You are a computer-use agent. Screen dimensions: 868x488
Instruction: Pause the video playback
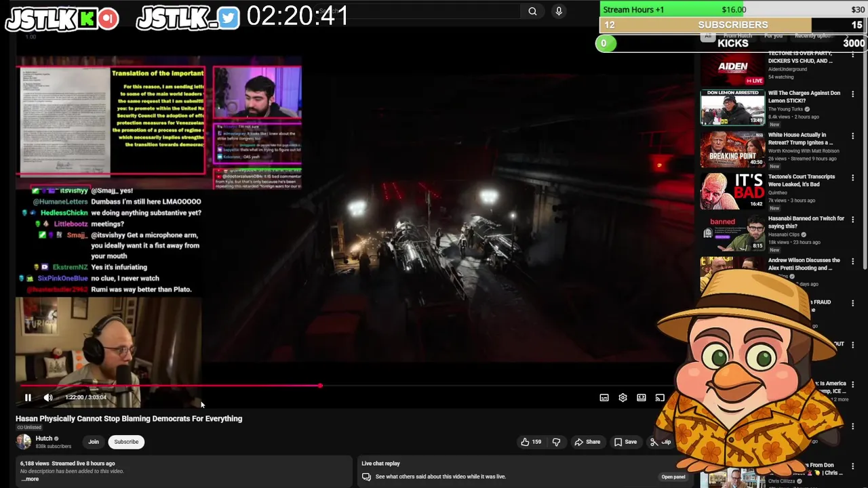28,398
